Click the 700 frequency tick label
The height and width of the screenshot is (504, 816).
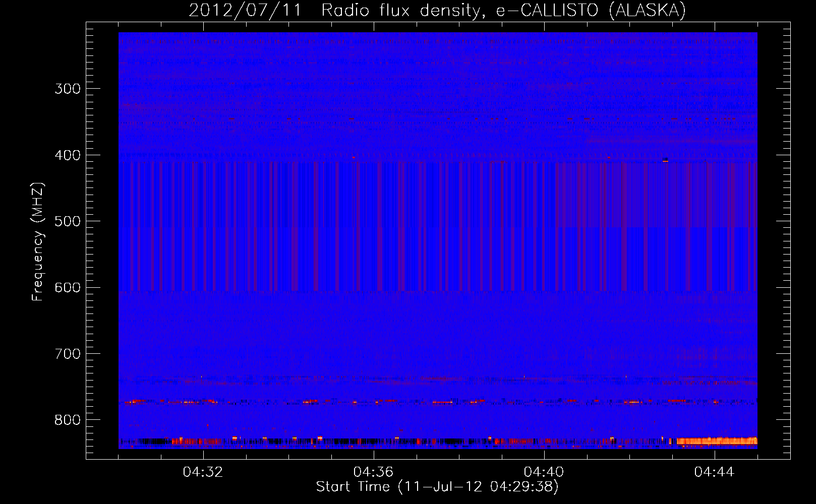click(x=68, y=354)
